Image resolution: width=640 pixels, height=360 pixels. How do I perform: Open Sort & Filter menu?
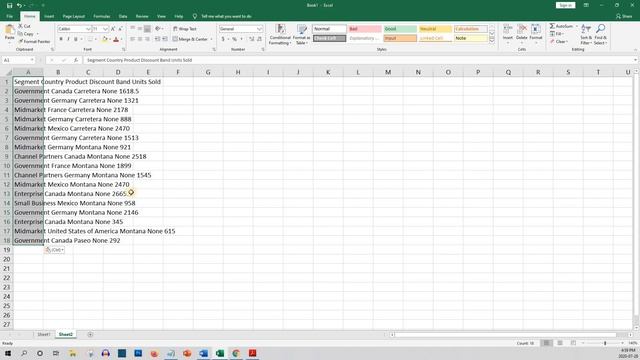(586, 34)
